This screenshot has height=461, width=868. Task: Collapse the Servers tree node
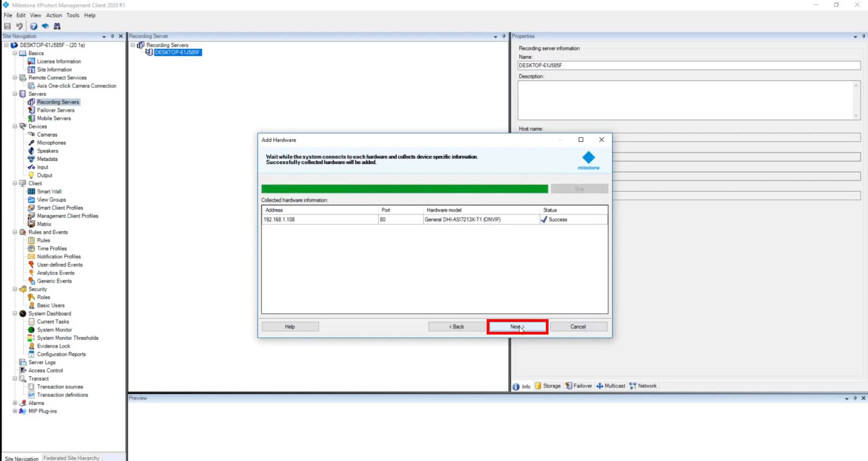15,94
